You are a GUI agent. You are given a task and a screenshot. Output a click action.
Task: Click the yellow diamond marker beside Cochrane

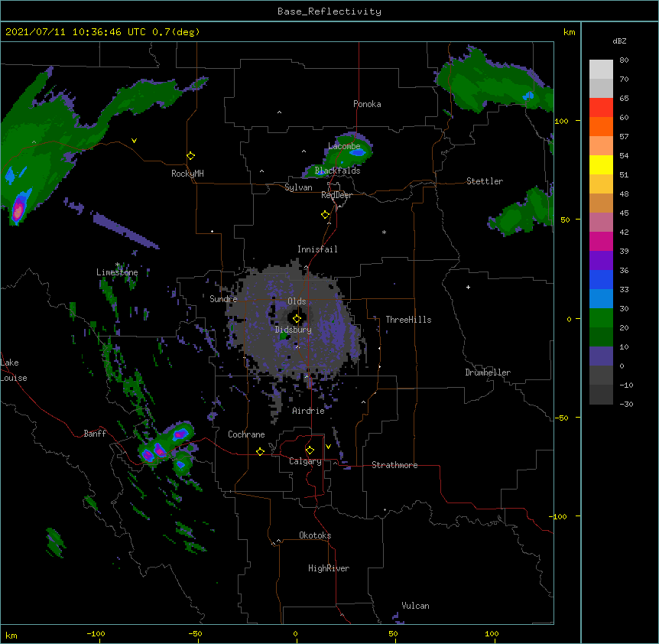(260, 451)
